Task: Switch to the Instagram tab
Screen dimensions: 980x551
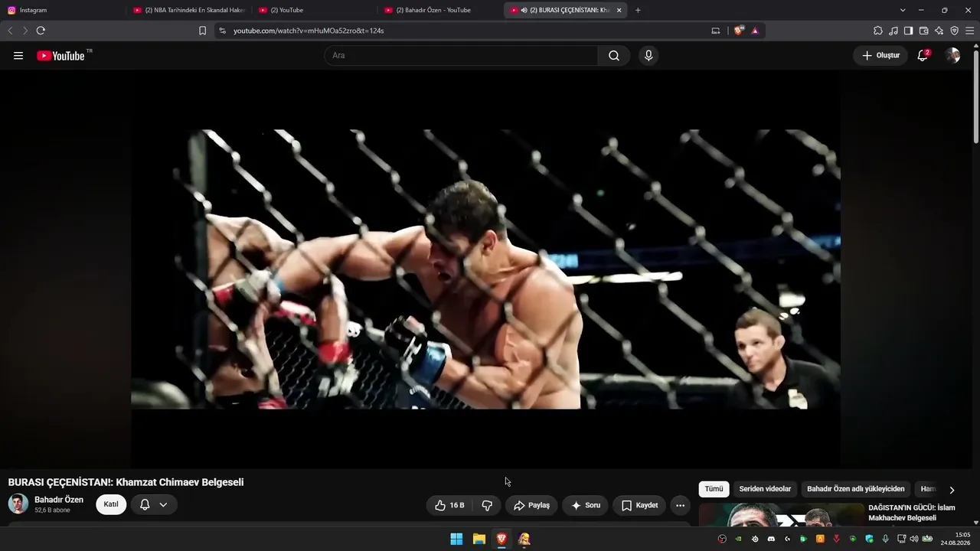Action: click(x=64, y=10)
